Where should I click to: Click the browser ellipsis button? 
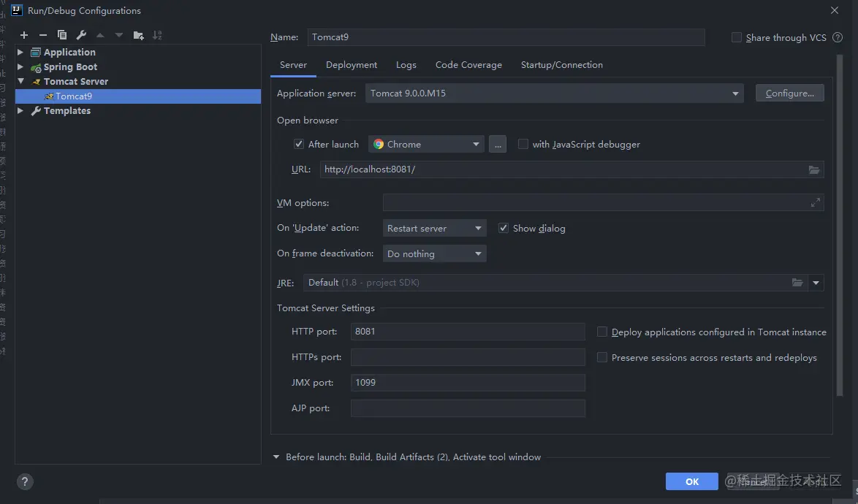tap(498, 145)
